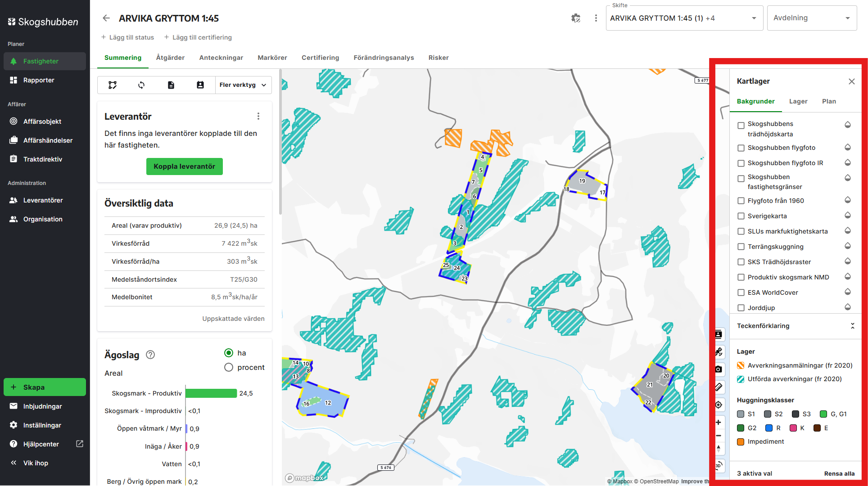
Task: Click the refresh sync arrows icon
Action: (141, 85)
